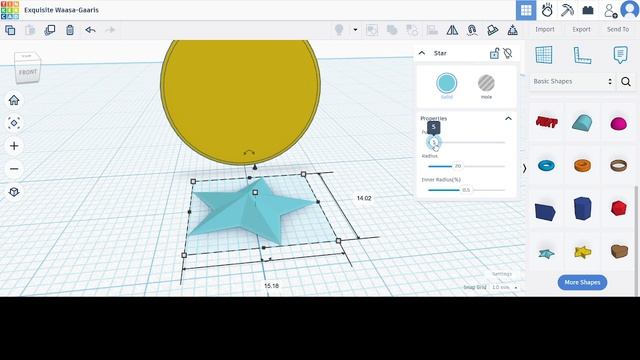Viewport: 640px width, 360px height.
Task: Click the Group shapes icon
Action: pyautogui.click(x=392, y=30)
